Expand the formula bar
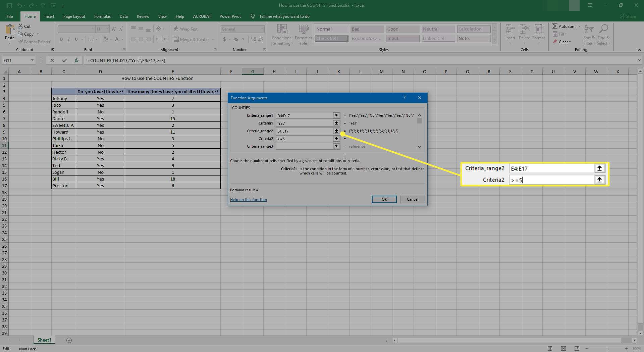Viewport: 644px width, 352px height. (x=639, y=60)
